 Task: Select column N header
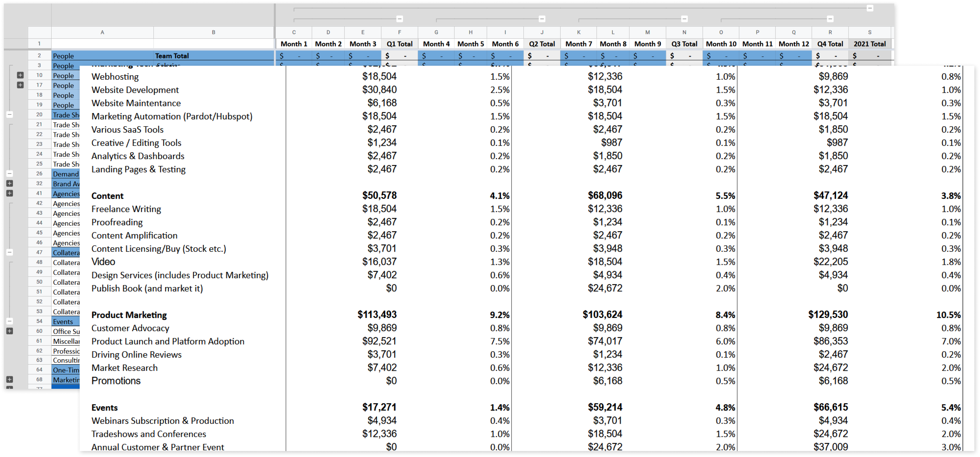684,32
